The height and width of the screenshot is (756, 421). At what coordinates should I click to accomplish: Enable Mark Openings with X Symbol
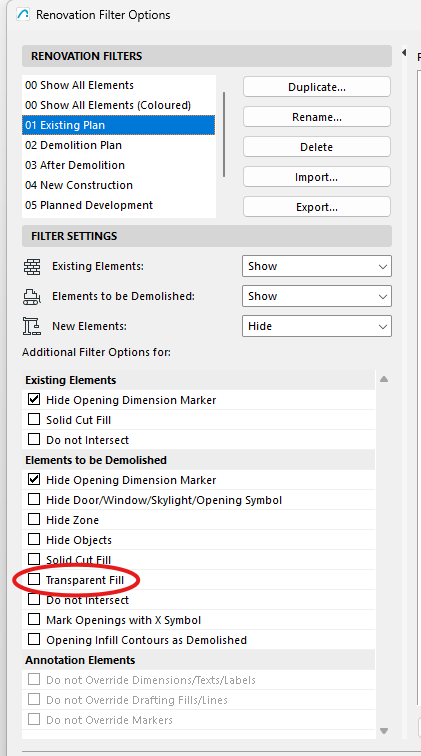click(x=34, y=620)
